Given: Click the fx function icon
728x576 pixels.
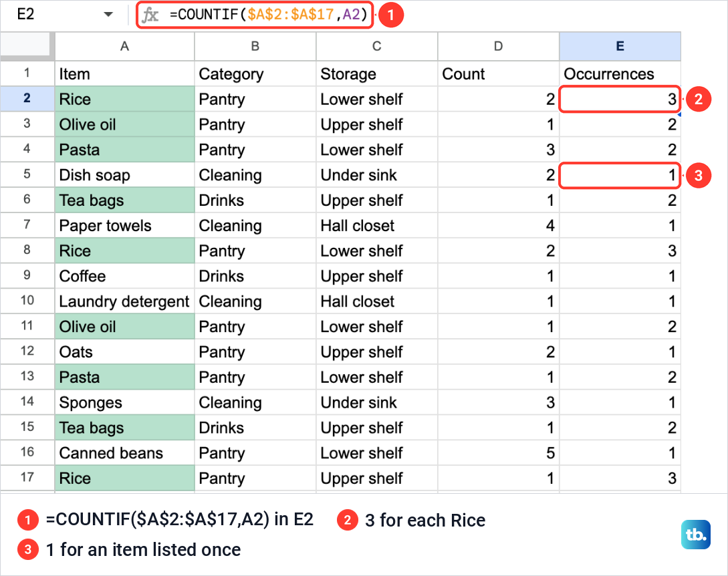Looking at the screenshot, I should pyautogui.click(x=150, y=15).
